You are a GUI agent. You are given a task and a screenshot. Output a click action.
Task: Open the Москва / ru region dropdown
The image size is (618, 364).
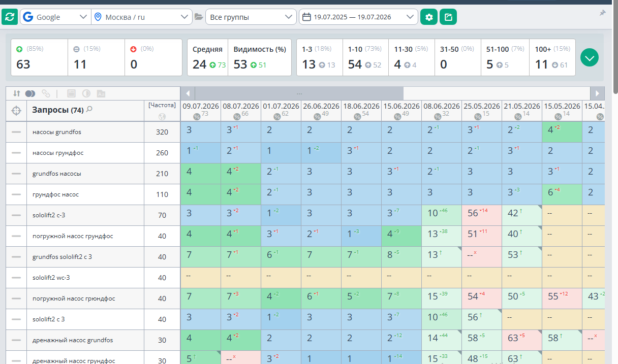tap(142, 17)
